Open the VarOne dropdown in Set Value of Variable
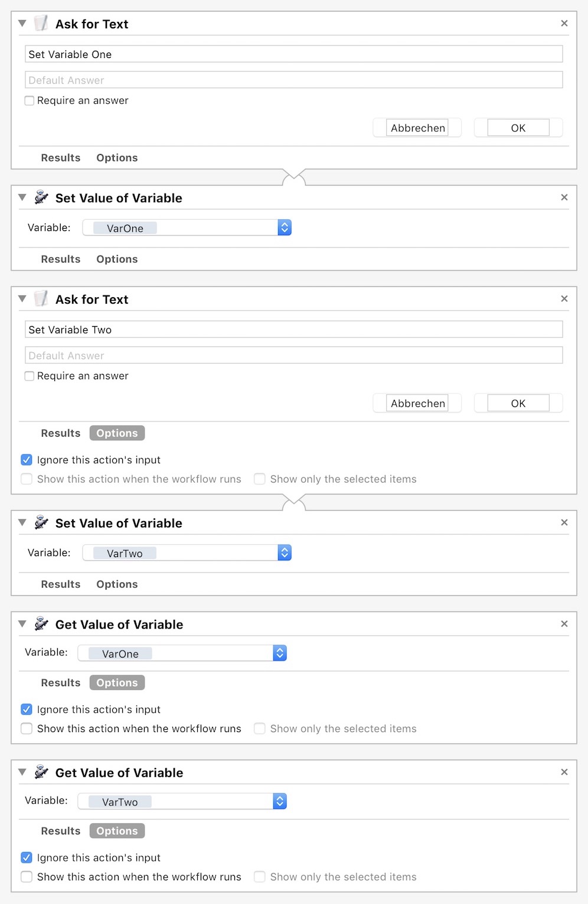The height and width of the screenshot is (904, 588). point(284,228)
